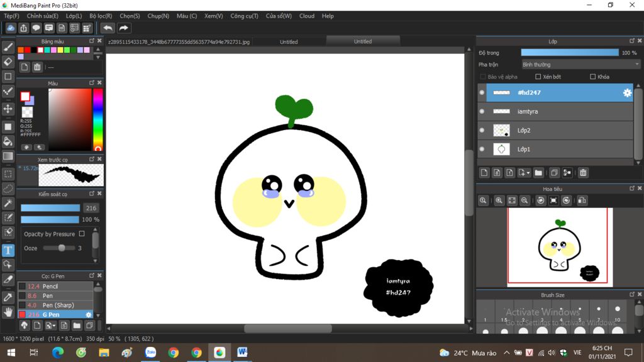
Task: Pick the red palette swatch
Action: pos(27,50)
